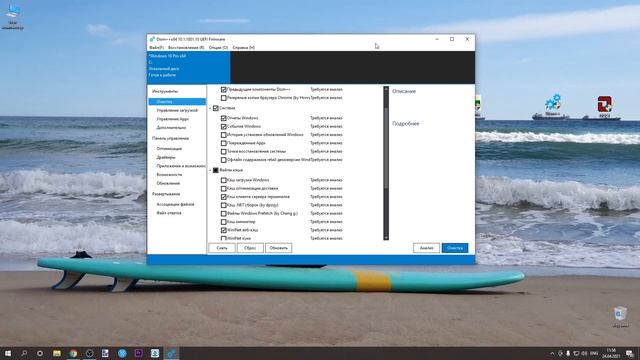640x360 pixels.
Task: Show hidden tray icons chevron
Action: point(552,353)
